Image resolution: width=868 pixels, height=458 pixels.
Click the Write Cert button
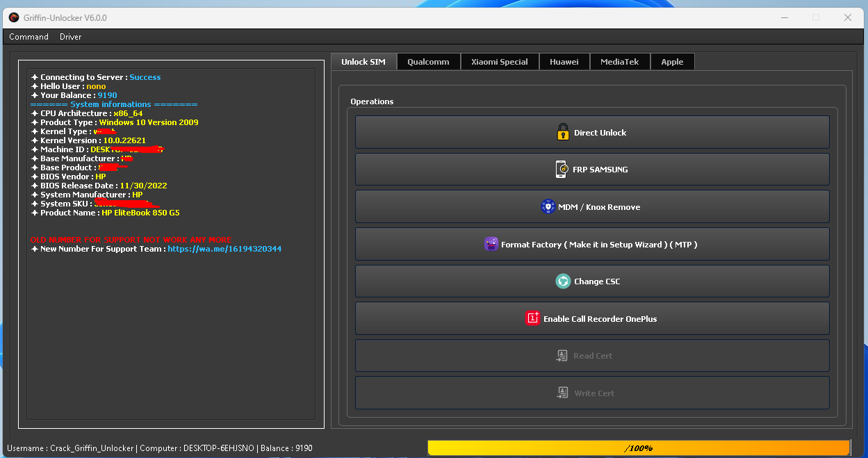[x=592, y=393]
